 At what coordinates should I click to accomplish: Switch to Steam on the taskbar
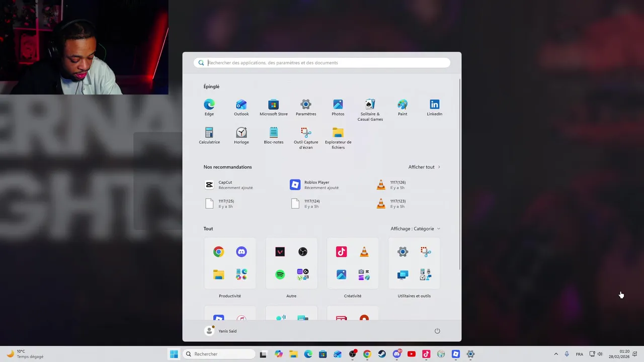pos(382,354)
